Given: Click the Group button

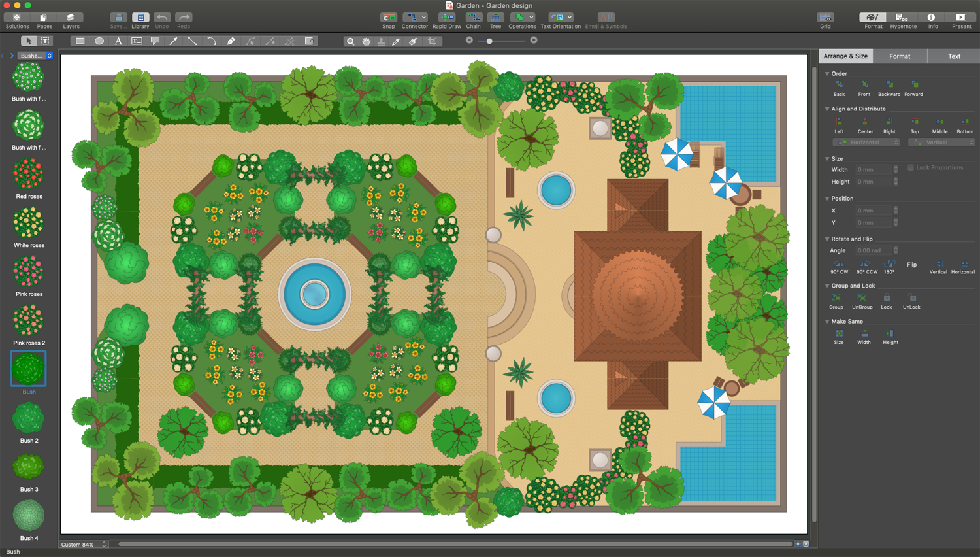Looking at the screenshot, I should [x=836, y=301].
